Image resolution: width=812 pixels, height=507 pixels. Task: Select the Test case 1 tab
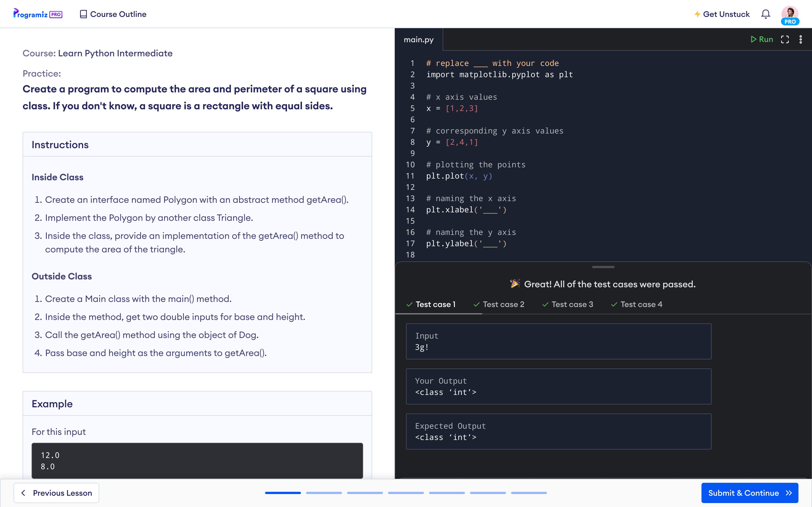[431, 304]
